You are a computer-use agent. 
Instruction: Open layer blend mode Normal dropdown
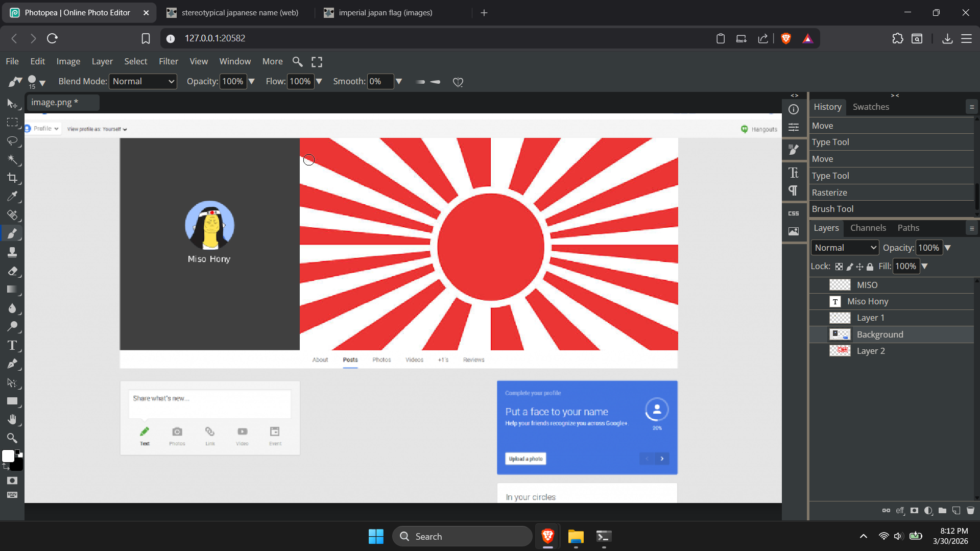coord(845,248)
